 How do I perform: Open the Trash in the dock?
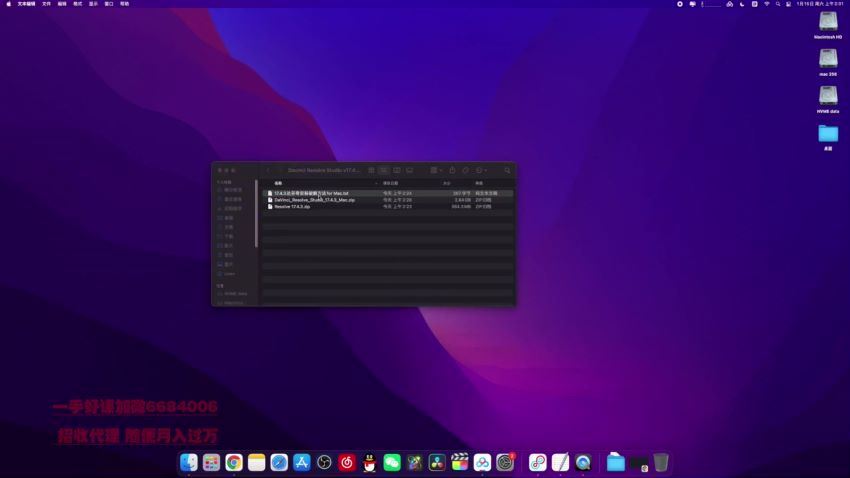click(661, 462)
